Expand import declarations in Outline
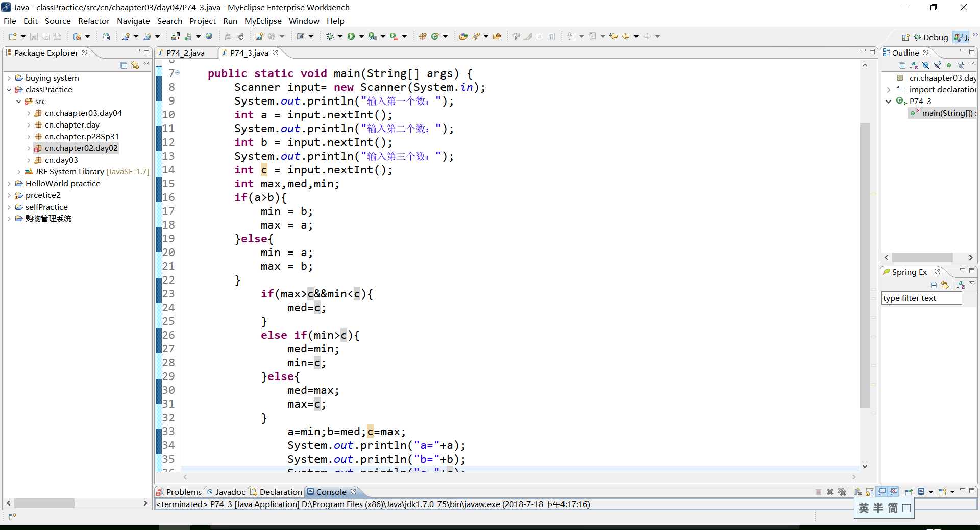The width and height of the screenshot is (980, 530). coord(889,90)
